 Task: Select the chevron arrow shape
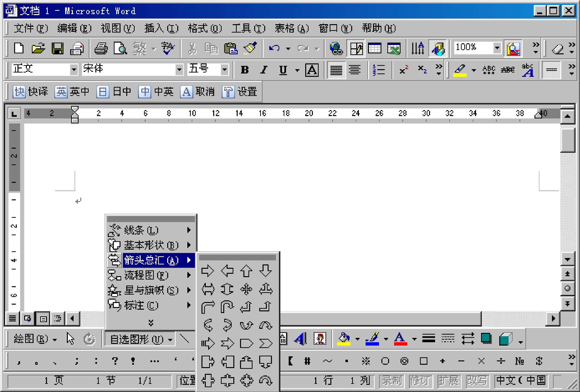[x=265, y=344]
